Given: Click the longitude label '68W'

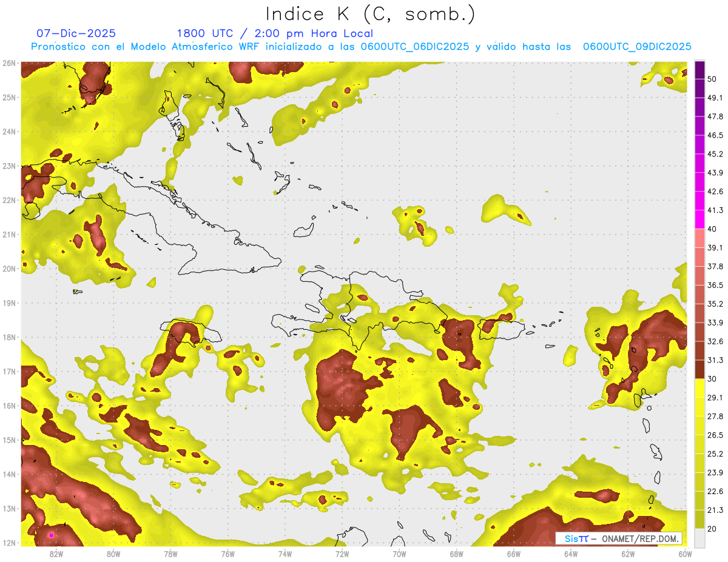Looking at the screenshot, I should 457,554.
